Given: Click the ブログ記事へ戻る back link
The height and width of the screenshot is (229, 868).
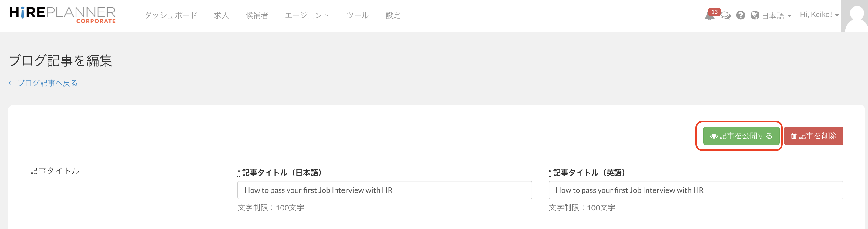Looking at the screenshot, I should coord(43,83).
